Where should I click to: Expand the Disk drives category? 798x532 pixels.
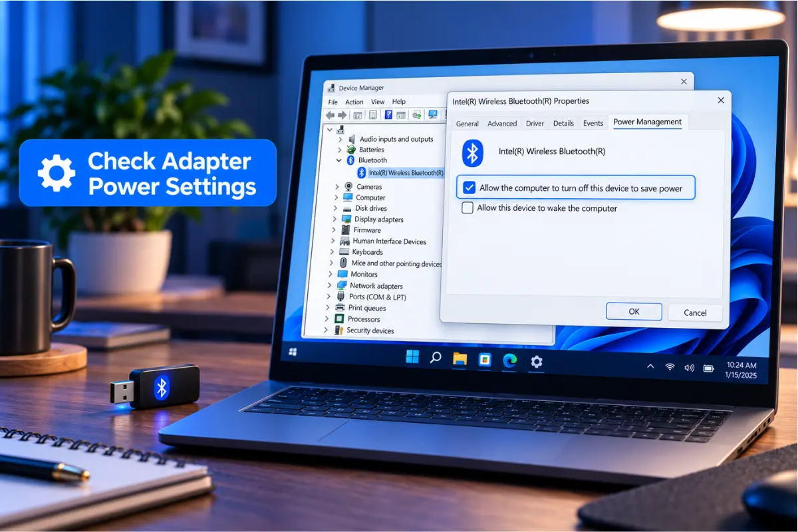pyautogui.click(x=336, y=208)
